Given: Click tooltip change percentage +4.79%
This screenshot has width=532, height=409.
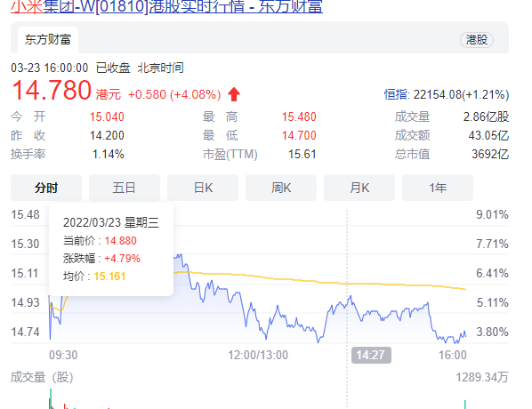Looking at the screenshot, I should pos(122,259).
